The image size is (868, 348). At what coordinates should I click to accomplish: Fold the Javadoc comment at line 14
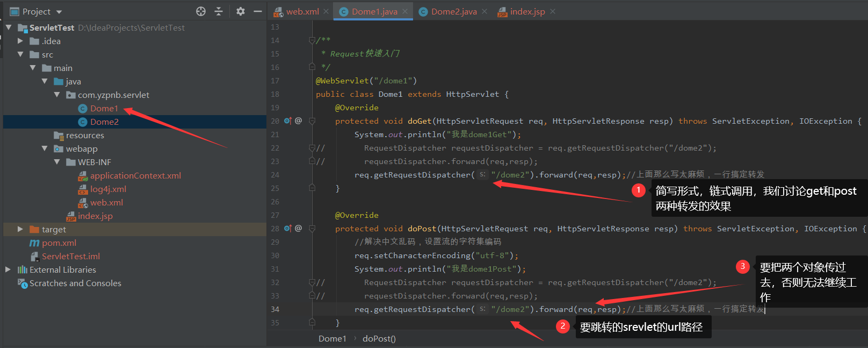312,40
